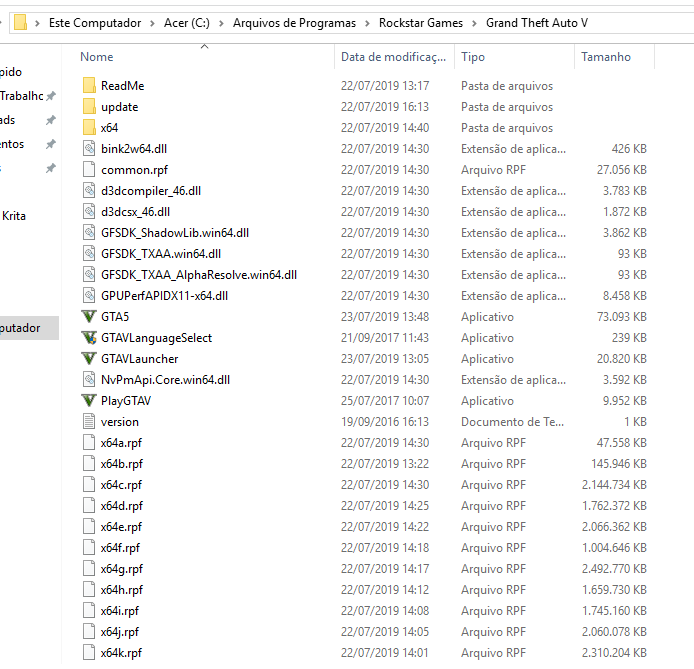Viewport: 694px width, 669px height.
Task: Expand the chevron after Arquivos de Programas
Action: coord(367,23)
